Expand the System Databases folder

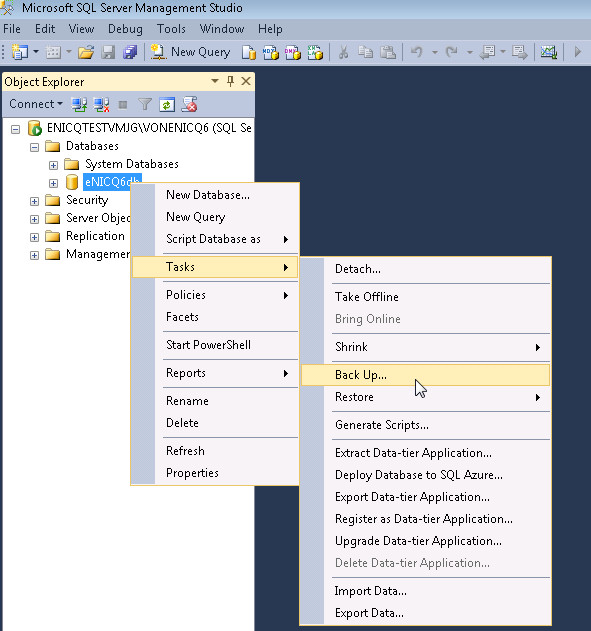point(53,165)
